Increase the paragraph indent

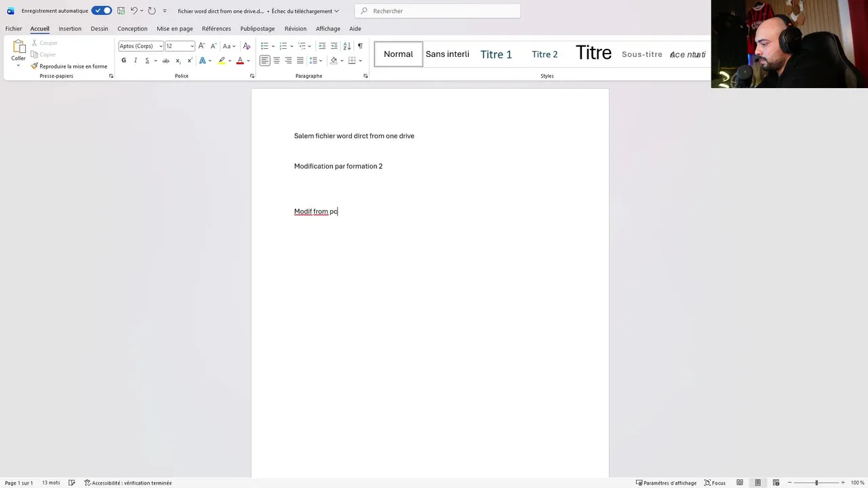click(x=334, y=46)
